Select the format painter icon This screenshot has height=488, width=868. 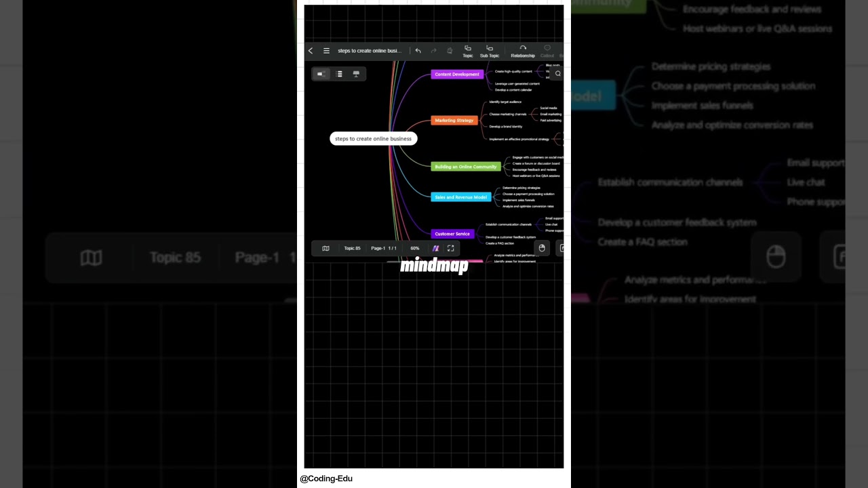(x=449, y=51)
